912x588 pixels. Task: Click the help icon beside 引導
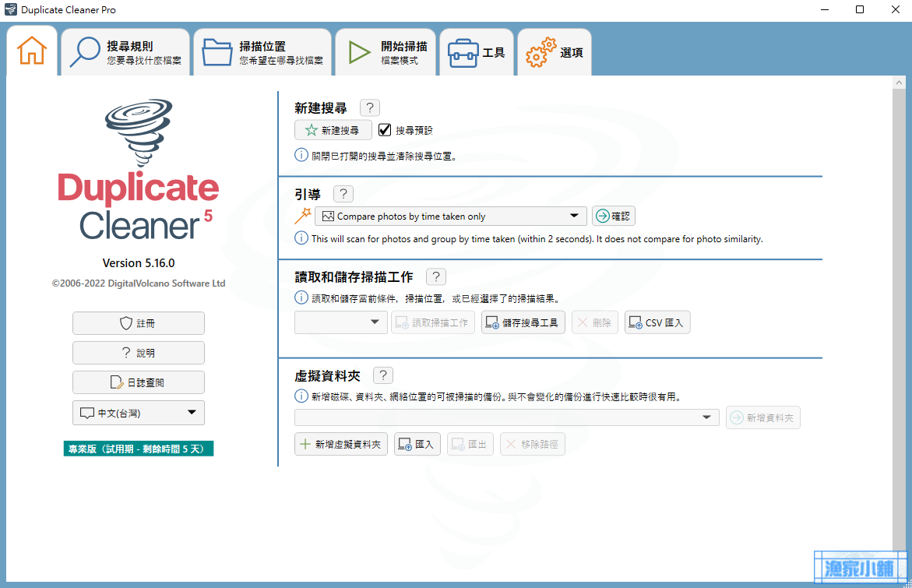coord(343,194)
